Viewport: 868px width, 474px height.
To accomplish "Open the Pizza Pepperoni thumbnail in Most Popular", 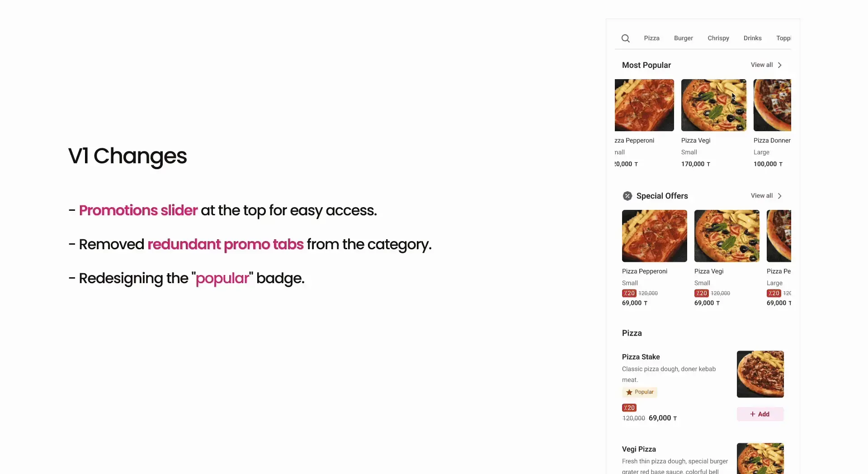I will pyautogui.click(x=644, y=105).
